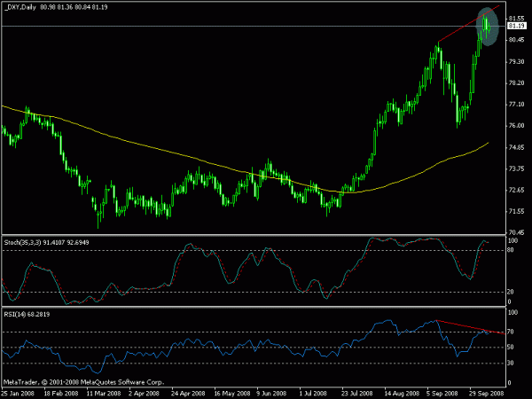Click the MetaTrader copyright notice text
This screenshot has width=532, height=399.
pyautogui.click(x=83, y=382)
